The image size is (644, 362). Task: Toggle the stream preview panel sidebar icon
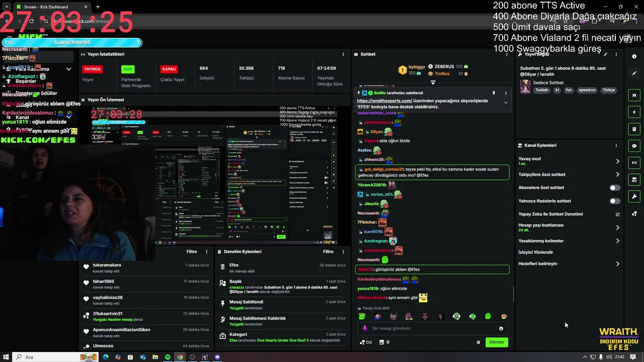(634, 95)
